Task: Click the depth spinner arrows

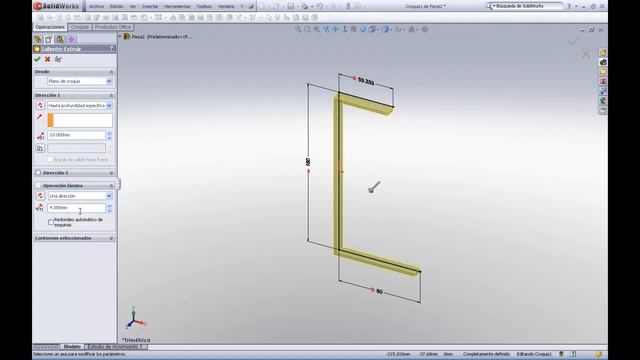Action: point(109,135)
